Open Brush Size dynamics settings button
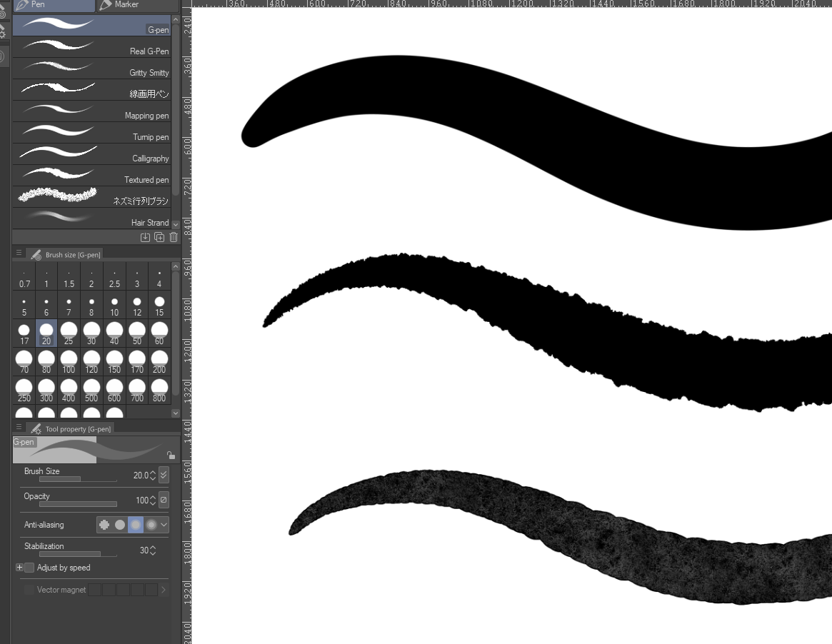 [x=164, y=475]
